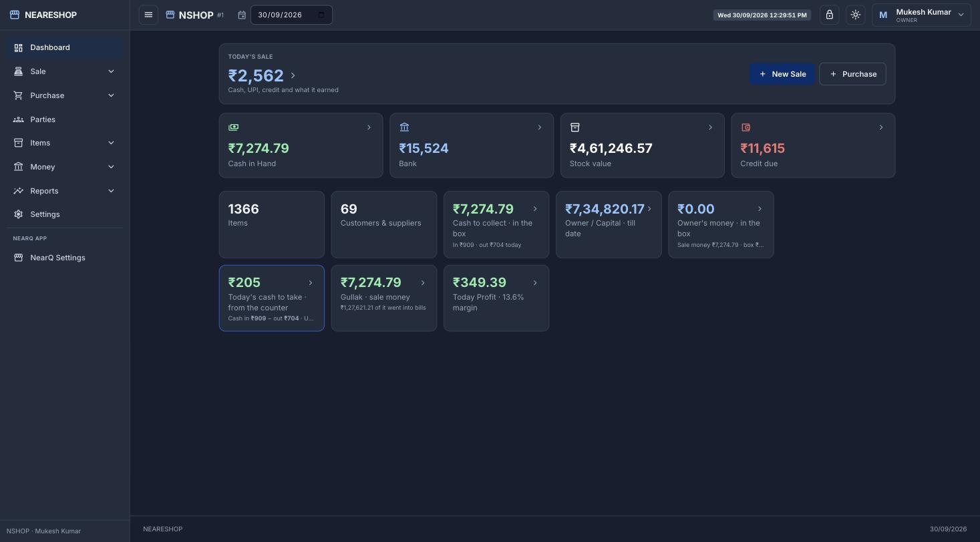
Task: Click the NEARESHOP logo icon in sidebar
Action: click(15, 15)
